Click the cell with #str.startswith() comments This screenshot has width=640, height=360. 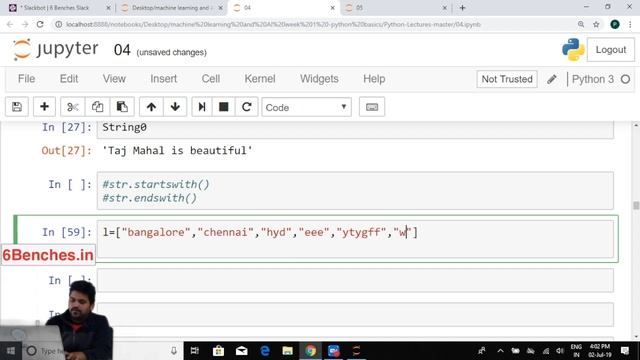pyautogui.click(x=355, y=191)
